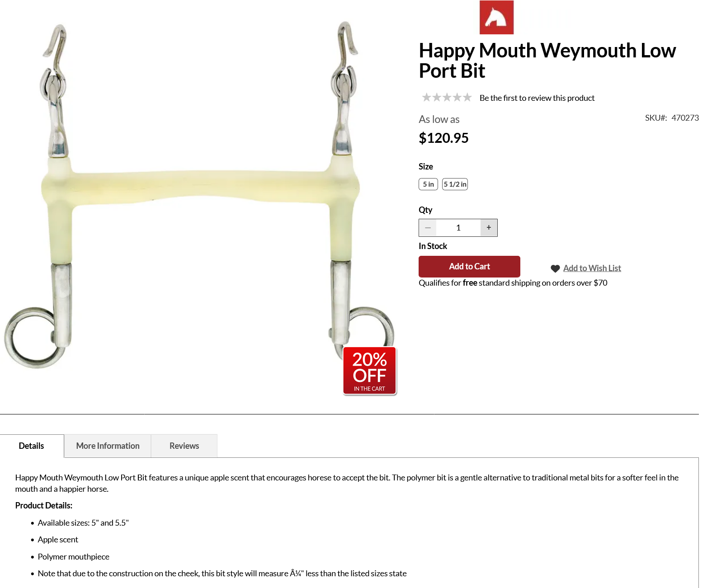Image resolution: width=712 pixels, height=588 pixels.
Task: Click the red horse brand logo
Action: coord(496,17)
